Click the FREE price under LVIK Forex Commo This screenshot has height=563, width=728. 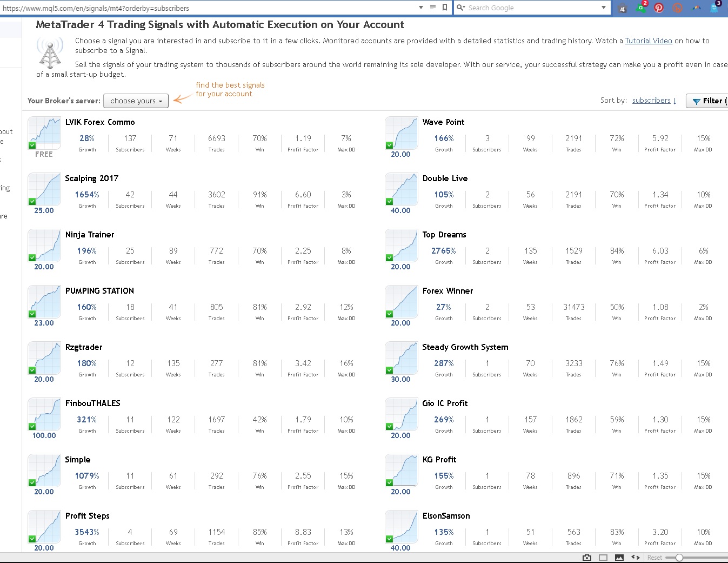44,154
